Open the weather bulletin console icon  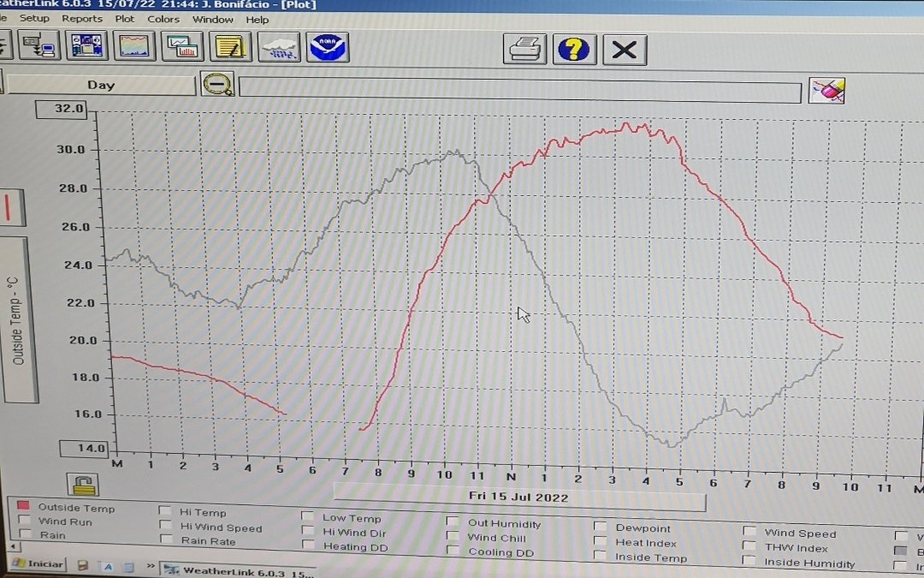coord(86,46)
